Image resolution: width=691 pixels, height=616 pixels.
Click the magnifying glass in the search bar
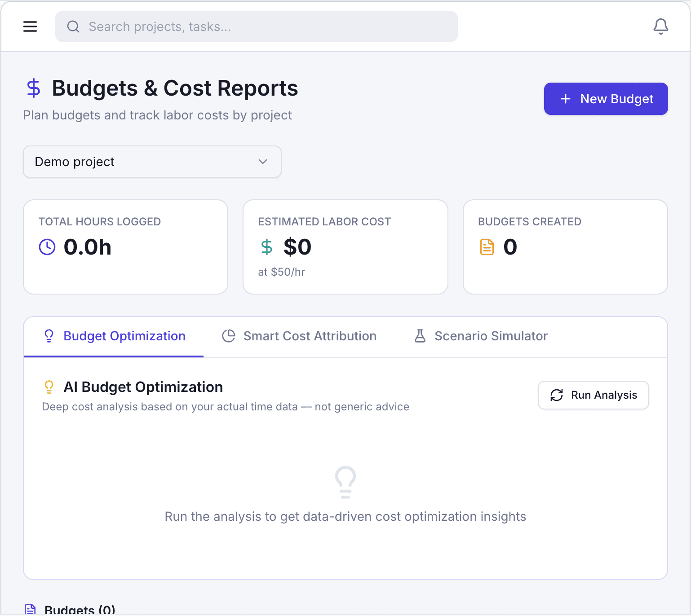pyautogui.click(x=73, y=26)
